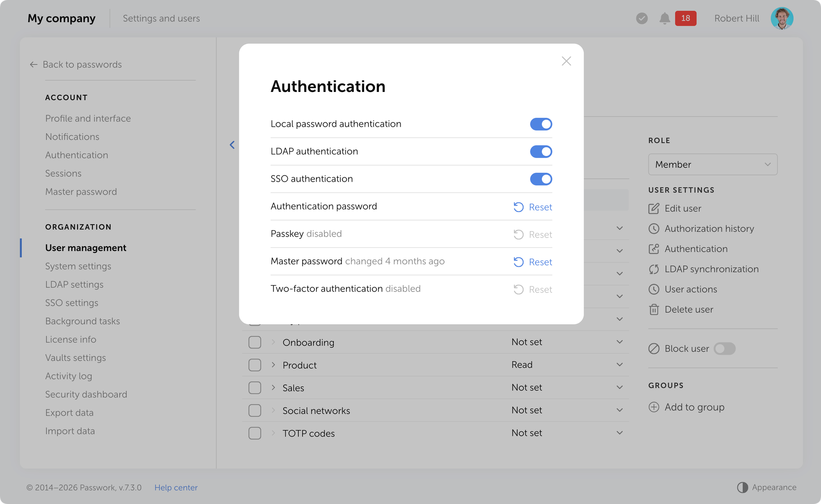The height and width of the screenshot is (504, 821).
Task: Click the notifications bell icon
Action: 665,18
